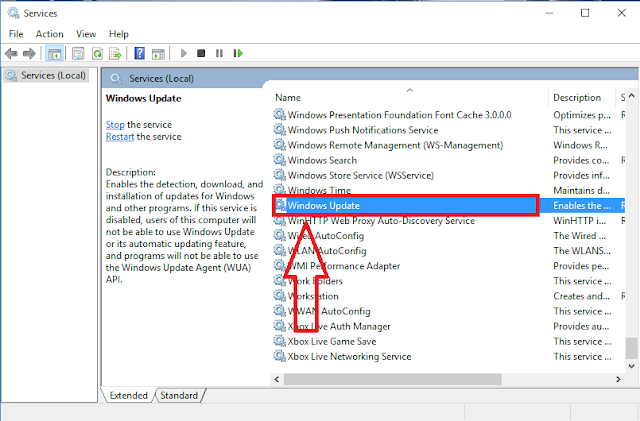The image size is (640, 421).
Task: Click the Restart the service link
Action: click(120, 136)
